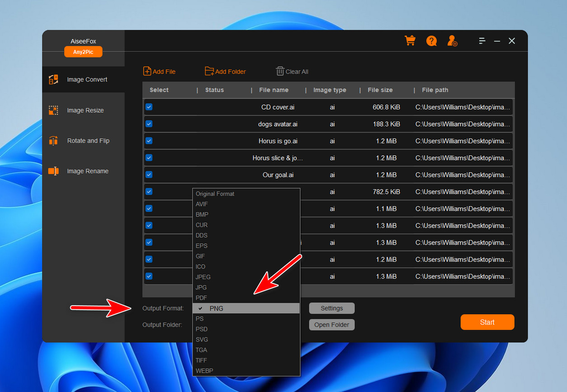Choose ICO output format
This screenshot has width=567, height=392.
pos(246,266)
